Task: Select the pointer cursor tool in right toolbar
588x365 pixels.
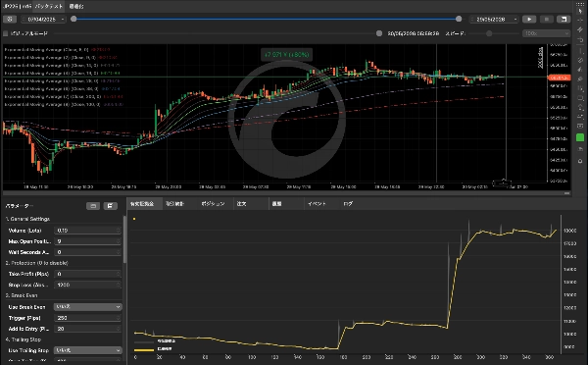Action: point(580,11)
